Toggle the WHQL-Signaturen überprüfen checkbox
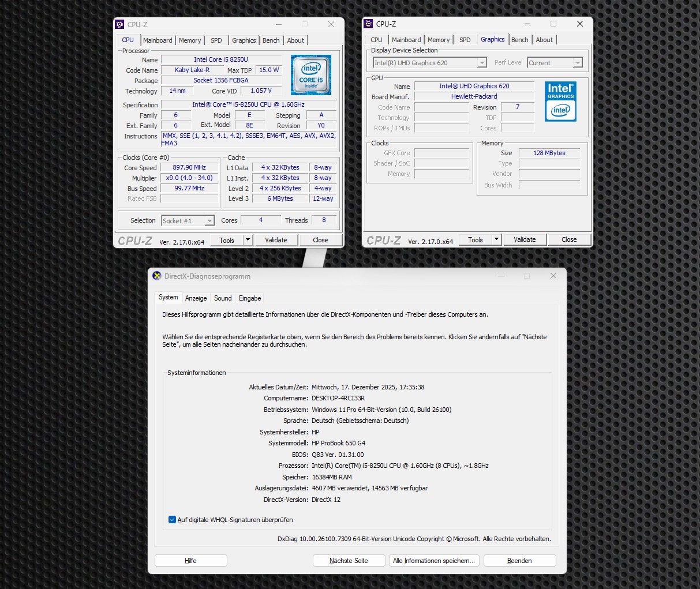Screen dimensions: 700x589 (x=172, y=520)
